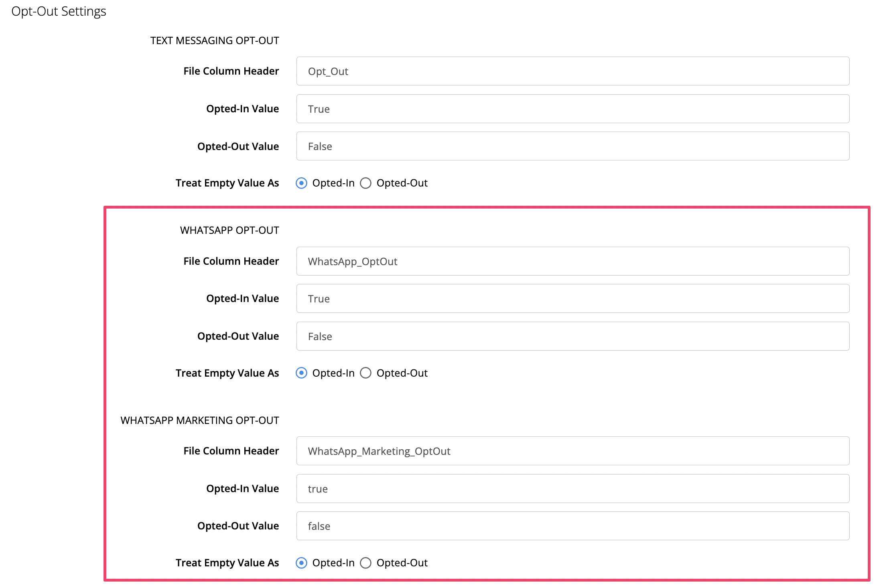Select Opted-Out for WhatsApp Opt-Out empty value
Image resolution: width=885 pixels, height=588 pixels.
365,373
